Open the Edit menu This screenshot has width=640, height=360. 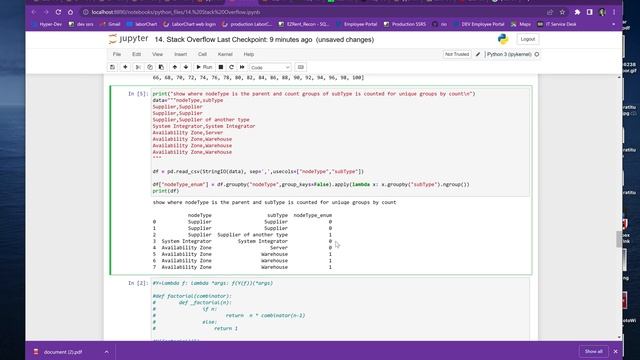coord(136,54)
